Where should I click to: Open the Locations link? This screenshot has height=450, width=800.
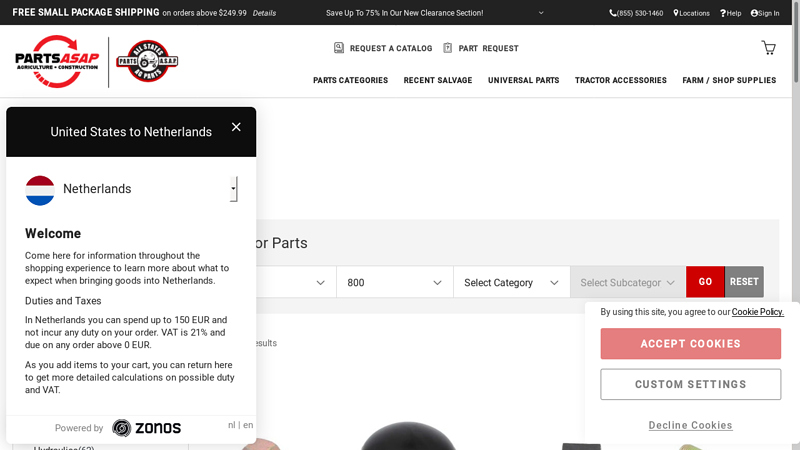pyautogui.click(x=692, y=13)
